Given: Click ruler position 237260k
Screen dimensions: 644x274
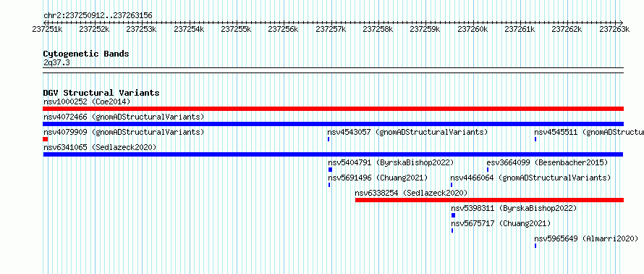Looking at the screenshot, I should click(x=473, y=29).
